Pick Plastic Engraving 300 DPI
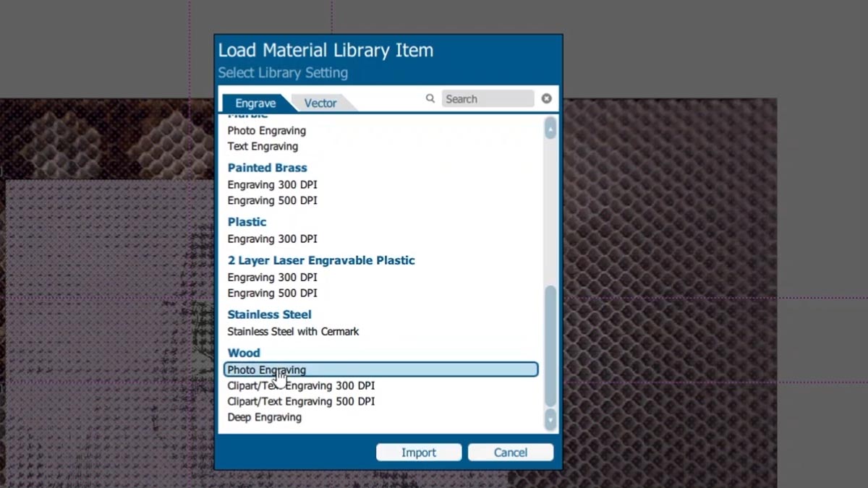 click(x=272, y=239)
